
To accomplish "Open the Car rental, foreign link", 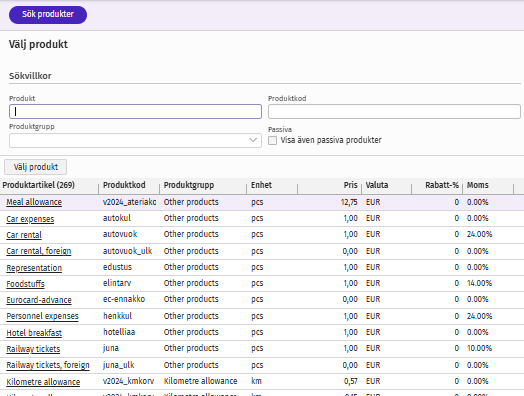I will tap(39, 251).
